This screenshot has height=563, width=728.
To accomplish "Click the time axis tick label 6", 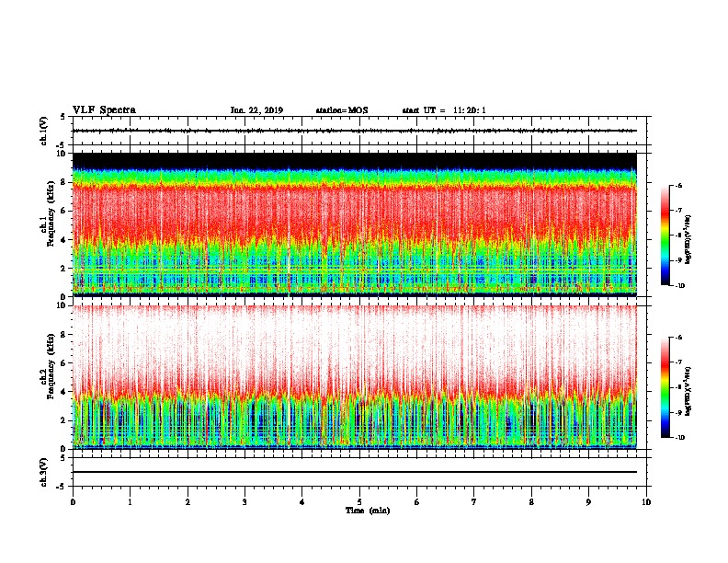I will (x=417, y=501).
